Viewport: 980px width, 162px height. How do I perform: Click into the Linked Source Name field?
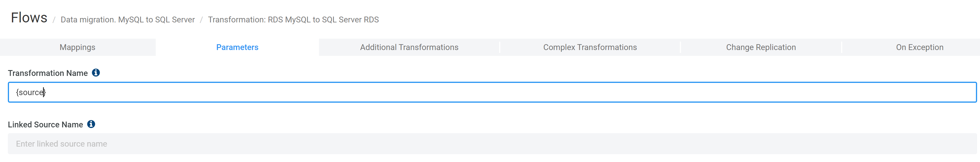click(492, 144)
